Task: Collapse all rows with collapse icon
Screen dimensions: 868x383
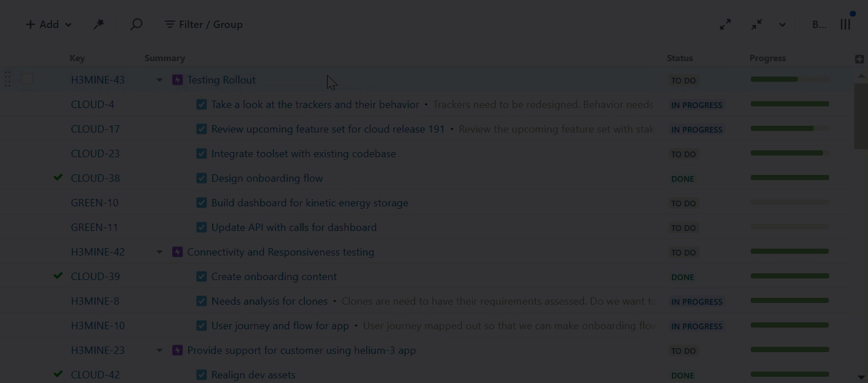Action: coord(756,25)
